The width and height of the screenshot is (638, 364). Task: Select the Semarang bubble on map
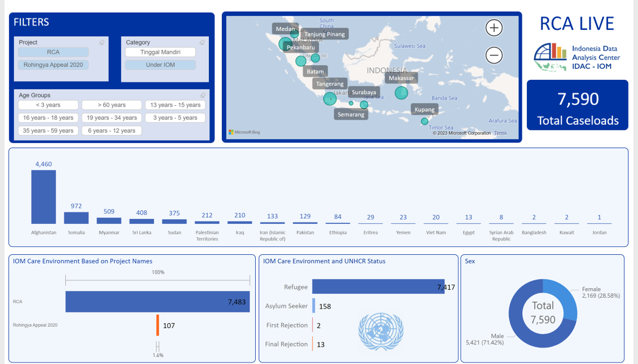pos(351,103)
